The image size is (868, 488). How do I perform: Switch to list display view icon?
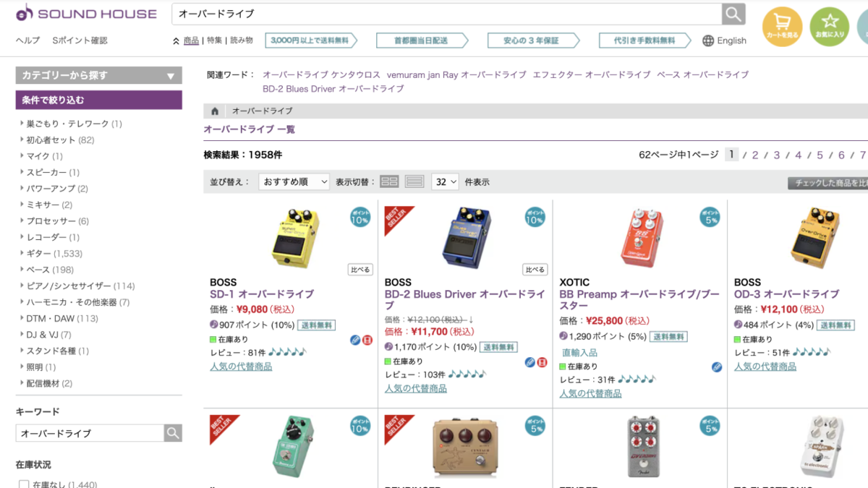[414, 182]
